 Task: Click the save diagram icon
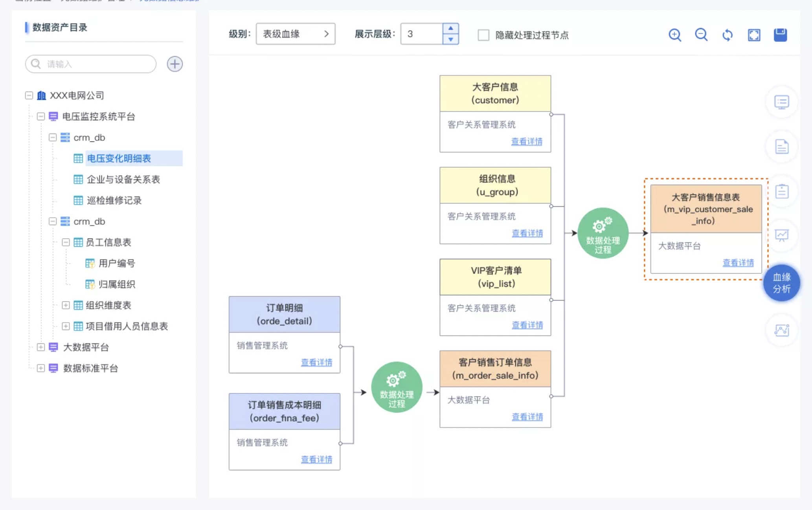780,35
